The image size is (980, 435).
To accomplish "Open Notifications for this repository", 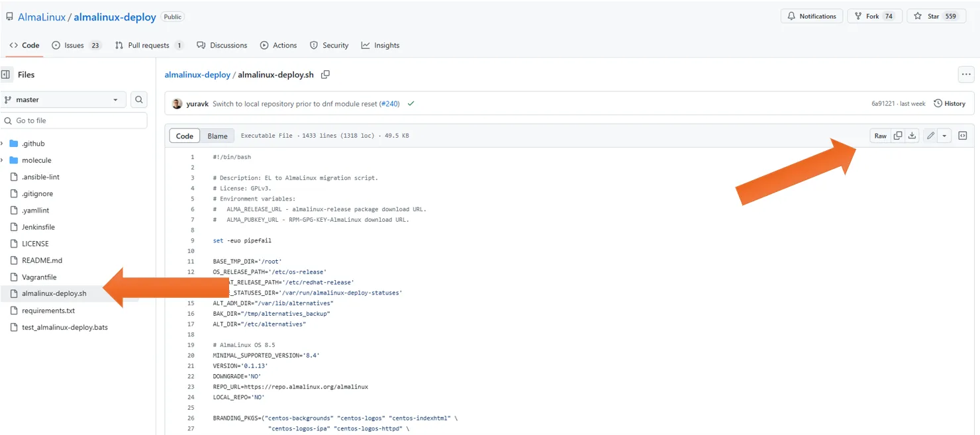I will (812, 17).
